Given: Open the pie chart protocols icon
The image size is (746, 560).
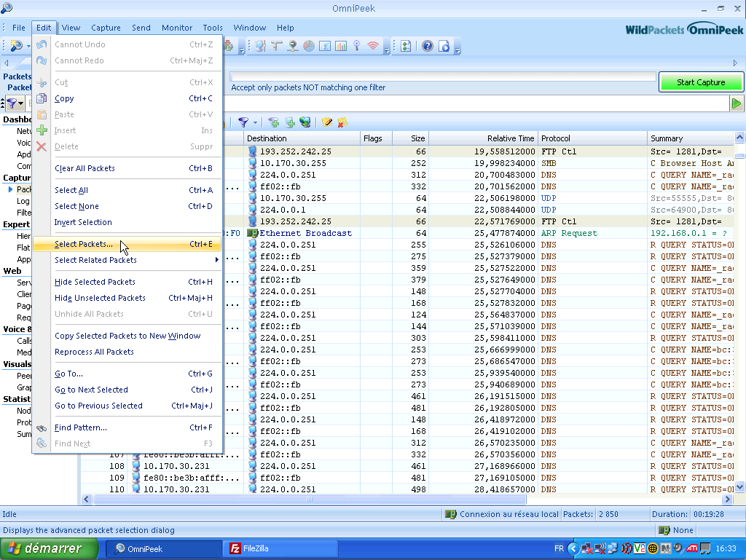Looking at the screenshot, I should pyautogui.click(x=309, y=46).
